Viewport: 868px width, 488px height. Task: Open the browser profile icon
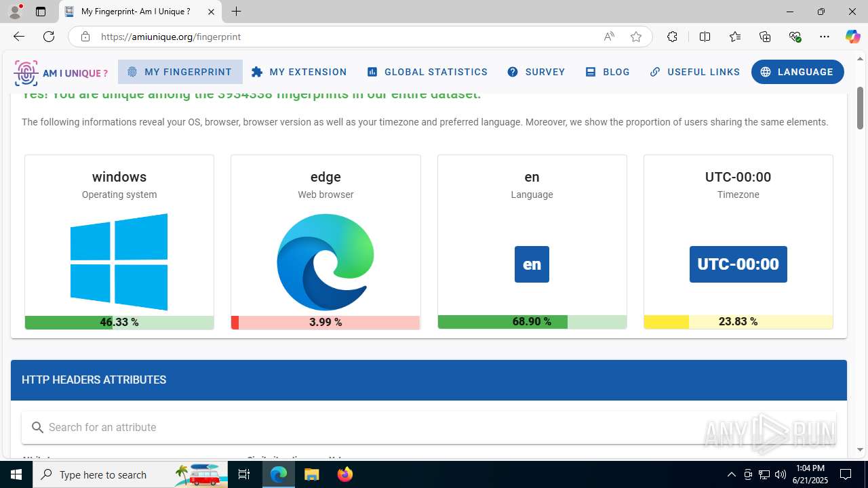point(15,12)
